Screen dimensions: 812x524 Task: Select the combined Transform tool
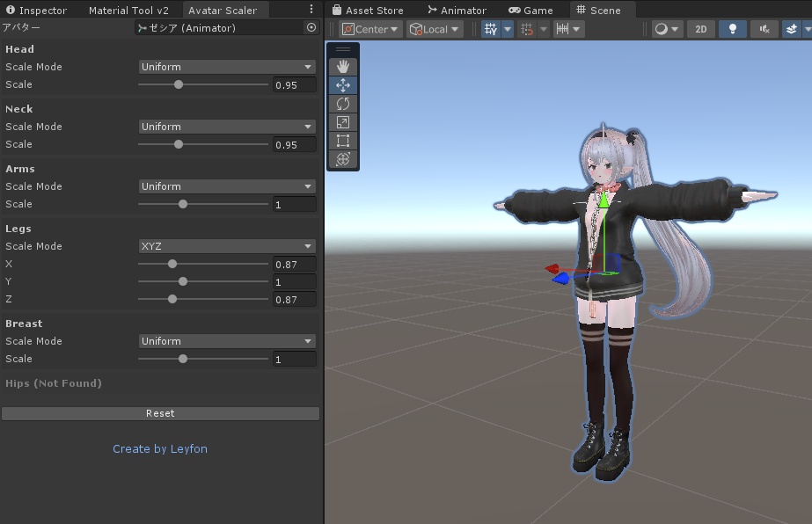click(x=343, y=159)
